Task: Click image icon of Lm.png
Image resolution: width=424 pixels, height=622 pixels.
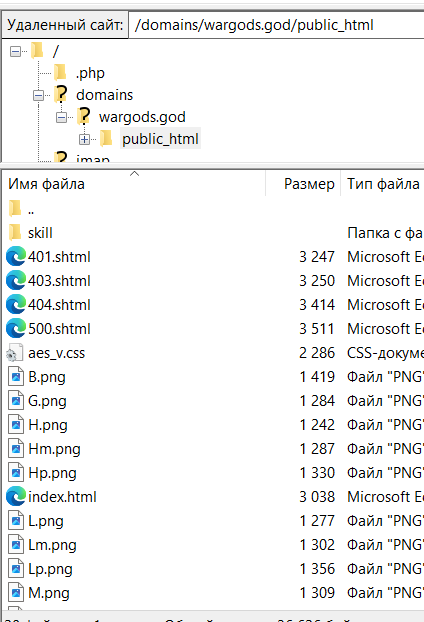Action: click(16, 545)
